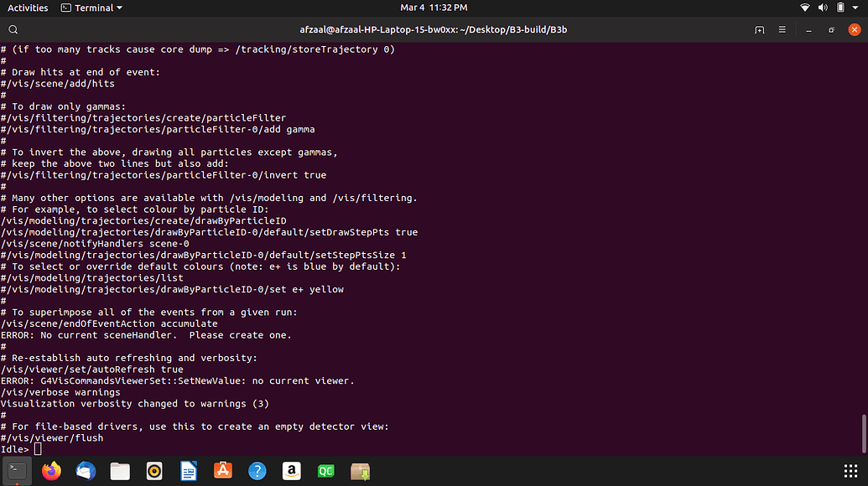Open Ubuntu Software from the dock
This screenshot has width=868, height=486.
point(223,471)
